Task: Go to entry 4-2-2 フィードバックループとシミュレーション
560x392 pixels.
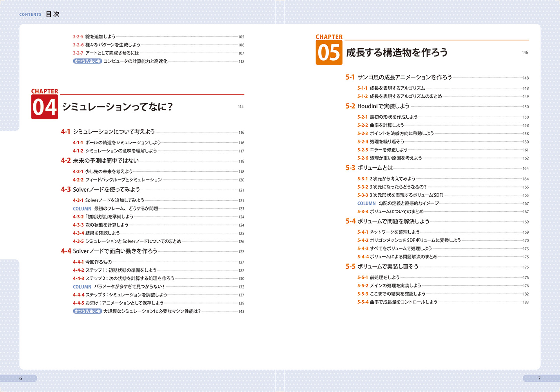Action: 123,180
